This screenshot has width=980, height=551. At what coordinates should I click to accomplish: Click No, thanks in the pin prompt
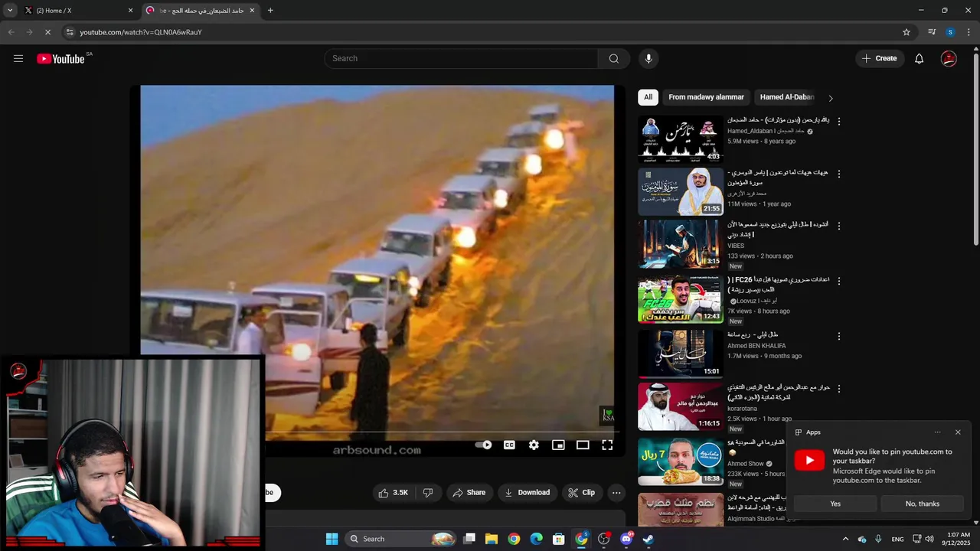pyautogui.click(x=922, y=504)
